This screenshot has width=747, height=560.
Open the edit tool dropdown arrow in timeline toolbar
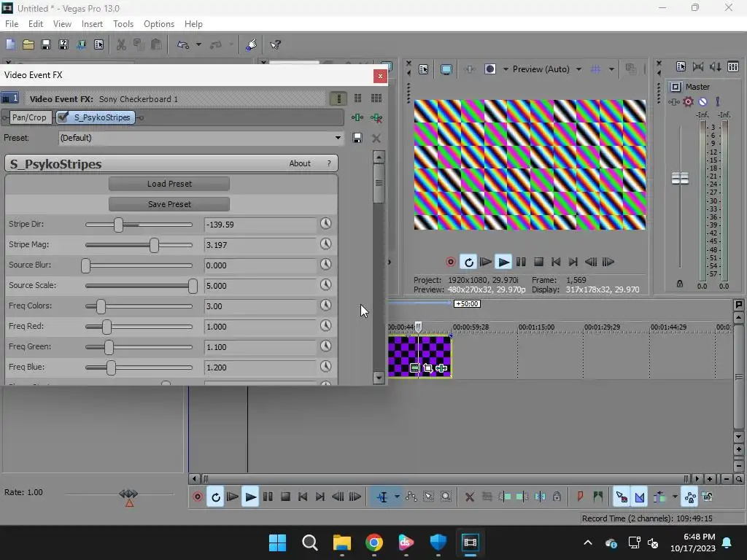pos(397,497)
